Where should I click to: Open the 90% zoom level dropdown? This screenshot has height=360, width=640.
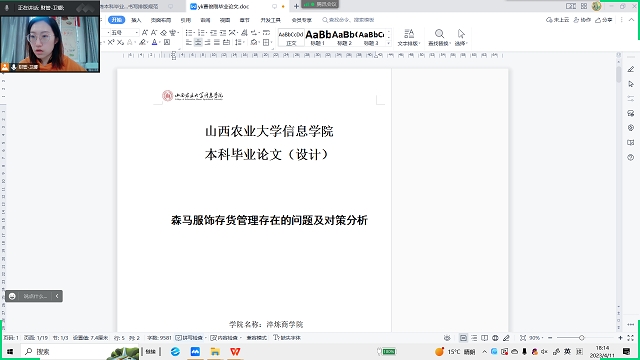(x=536, y=338)
